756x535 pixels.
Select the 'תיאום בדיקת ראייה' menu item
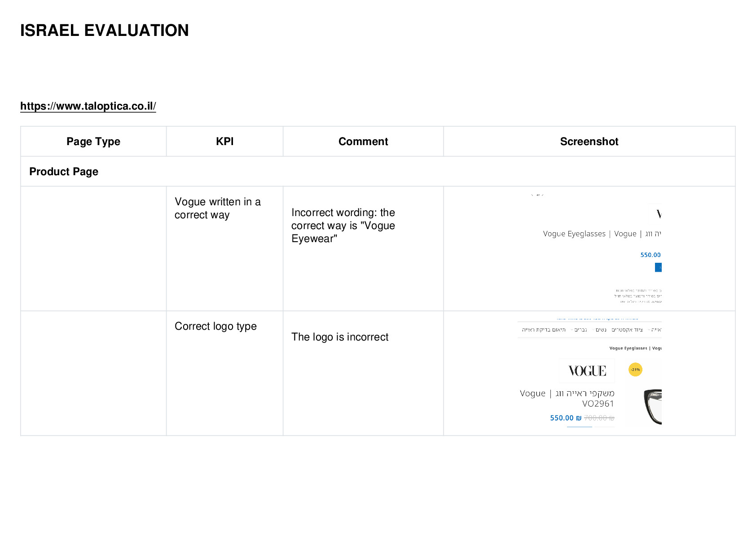point(544,330)
